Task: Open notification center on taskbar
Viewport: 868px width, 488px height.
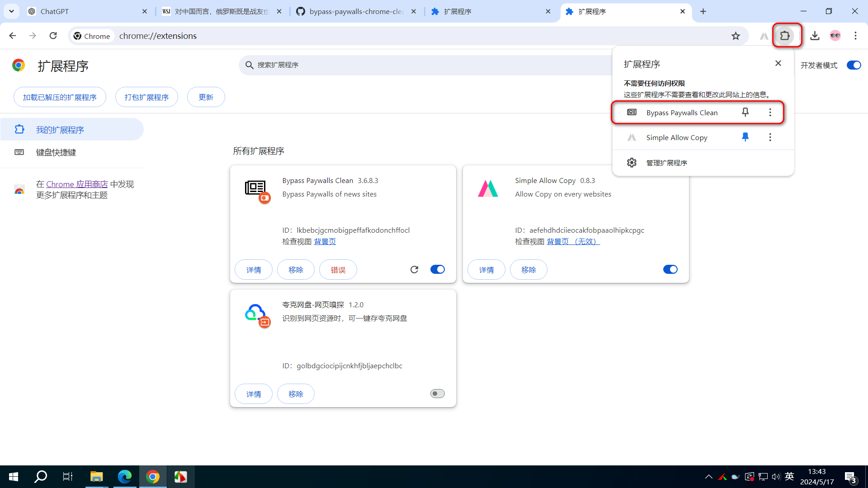Action: click(850, 477)
